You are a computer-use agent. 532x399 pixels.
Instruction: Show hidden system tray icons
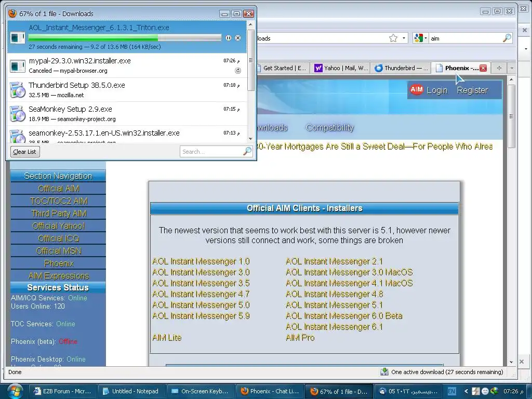(466, 391)
